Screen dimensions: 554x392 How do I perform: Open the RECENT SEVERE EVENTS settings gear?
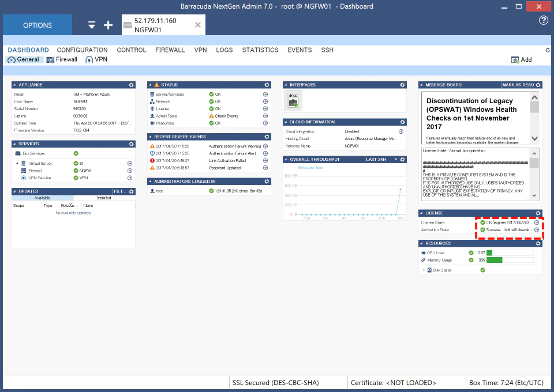coord(267,137)
